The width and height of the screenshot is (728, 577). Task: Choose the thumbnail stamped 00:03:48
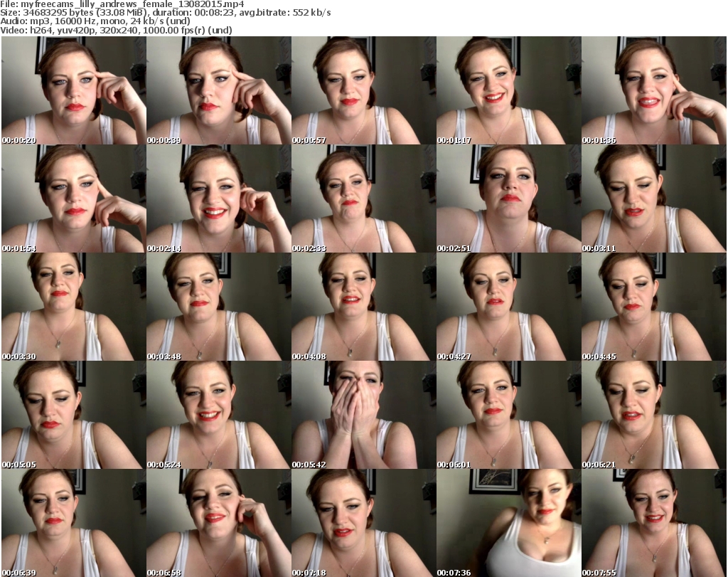coord(218,307)
